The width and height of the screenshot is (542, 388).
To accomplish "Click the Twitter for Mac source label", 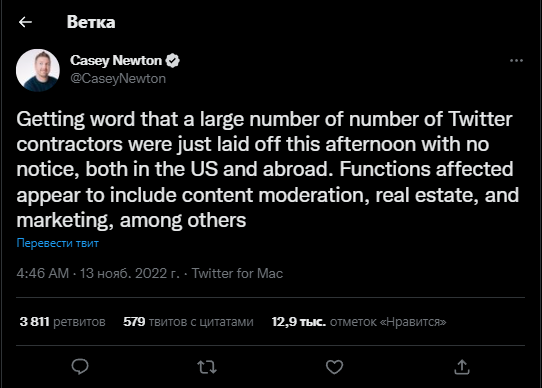I will coord(237,273).
